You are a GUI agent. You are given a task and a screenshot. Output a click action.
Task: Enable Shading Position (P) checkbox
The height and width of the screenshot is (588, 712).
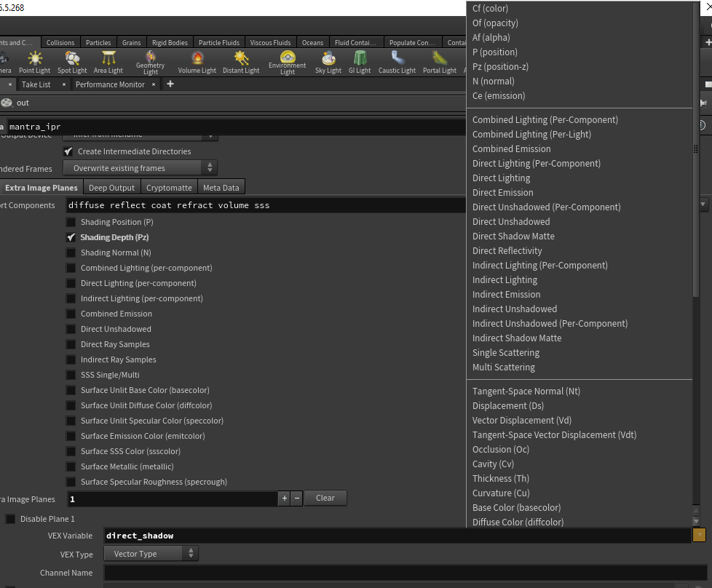(x=71, y=222)
